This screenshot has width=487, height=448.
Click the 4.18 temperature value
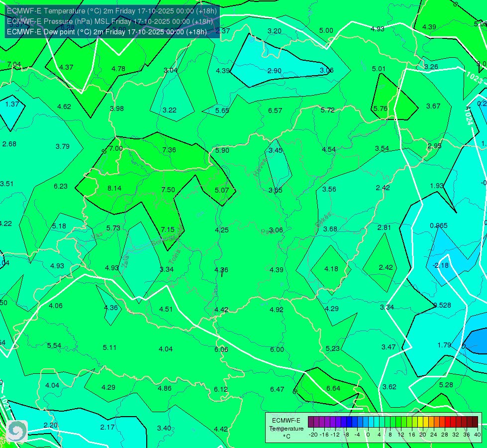click(331, 269)
